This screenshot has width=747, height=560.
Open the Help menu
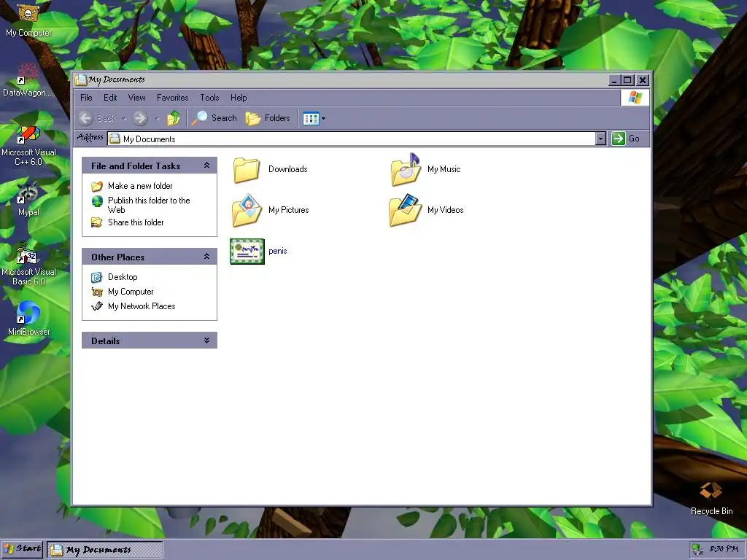tap(239, 98)
